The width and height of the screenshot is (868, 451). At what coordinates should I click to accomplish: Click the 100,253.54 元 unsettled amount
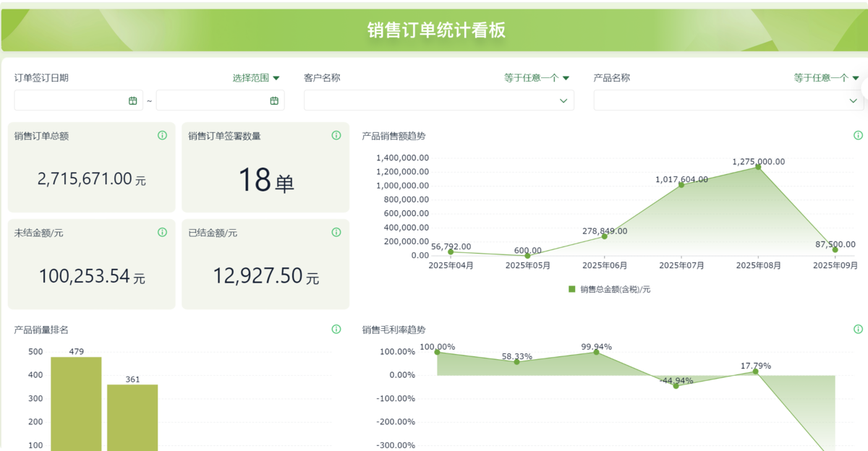[x=92, y=276]
